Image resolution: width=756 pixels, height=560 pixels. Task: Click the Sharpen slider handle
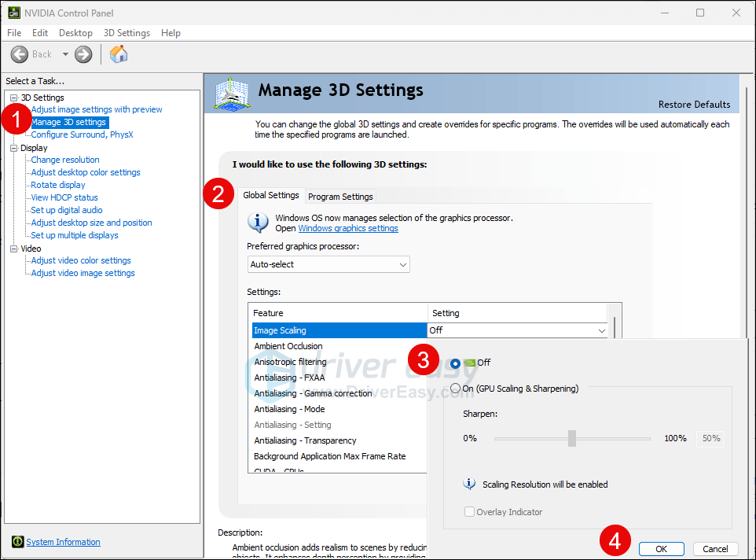click(x=572, y=438)
